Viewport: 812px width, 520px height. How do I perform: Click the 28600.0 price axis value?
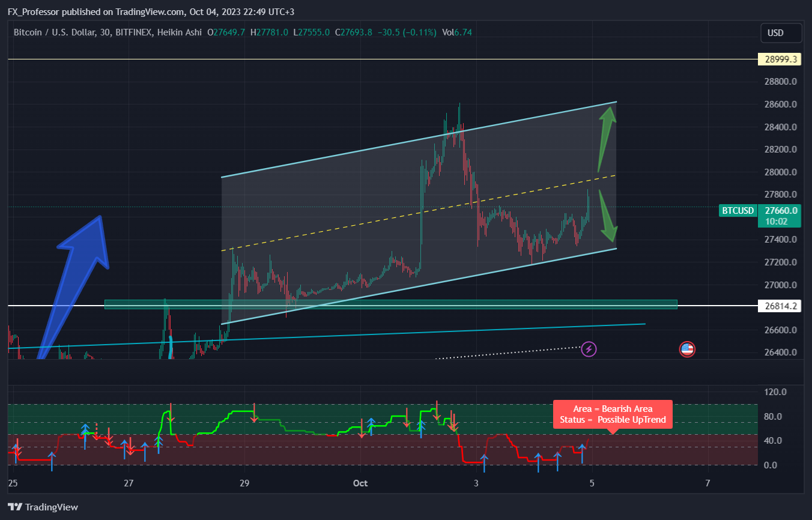click(781, 104)
